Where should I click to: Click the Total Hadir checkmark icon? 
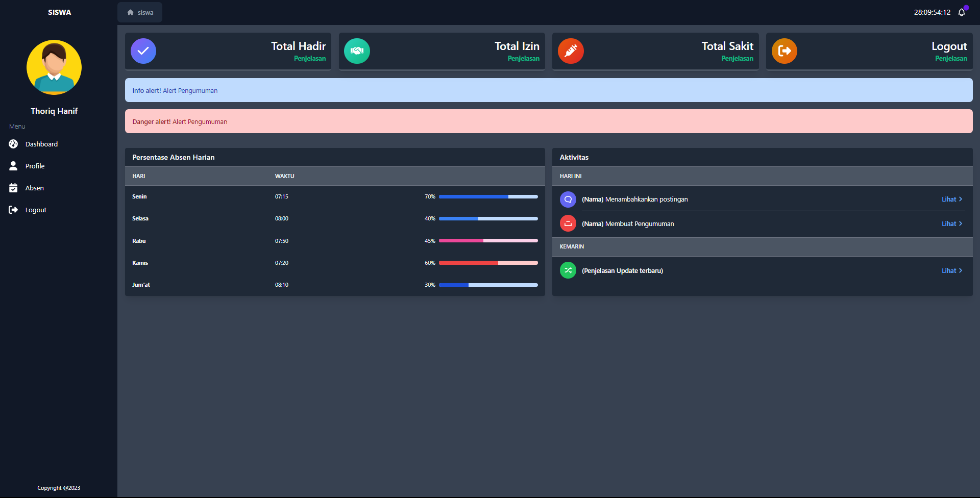click(x=143, y=51)
